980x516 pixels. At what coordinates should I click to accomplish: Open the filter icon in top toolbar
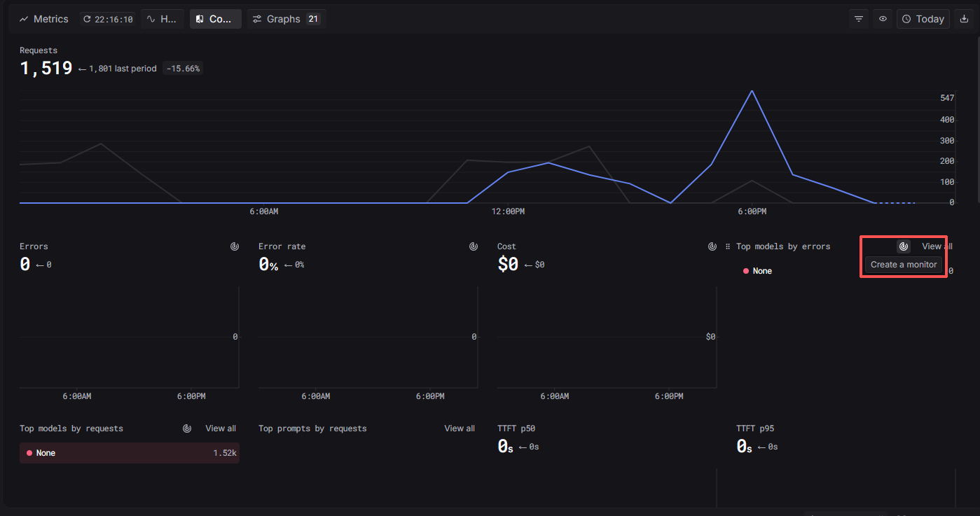click(858, 19)
